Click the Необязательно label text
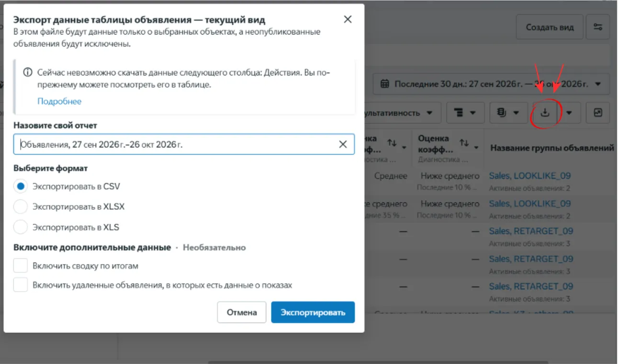Image resolution: width=618 pixels, height=364 pixels. click(214, 247)
